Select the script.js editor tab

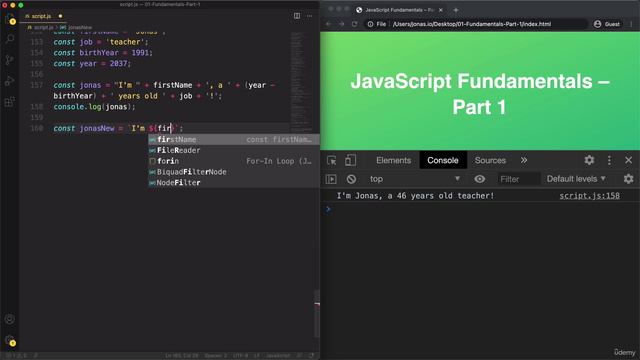(44, 16)
